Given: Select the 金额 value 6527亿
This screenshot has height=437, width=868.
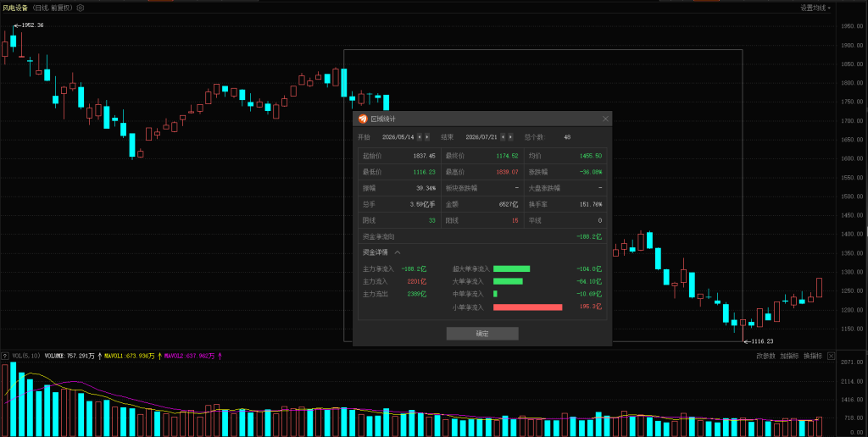Looking at the screenshot, I should point(509,205).
